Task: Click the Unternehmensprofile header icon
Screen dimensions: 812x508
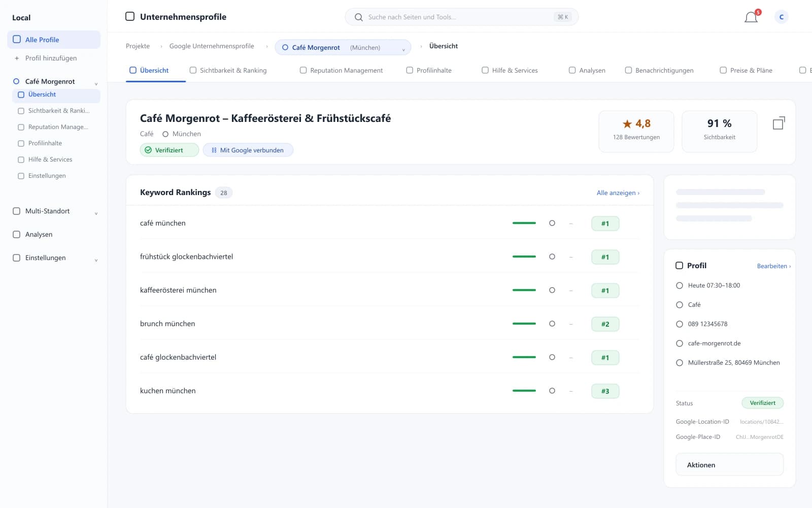Action: click(130, 16)
